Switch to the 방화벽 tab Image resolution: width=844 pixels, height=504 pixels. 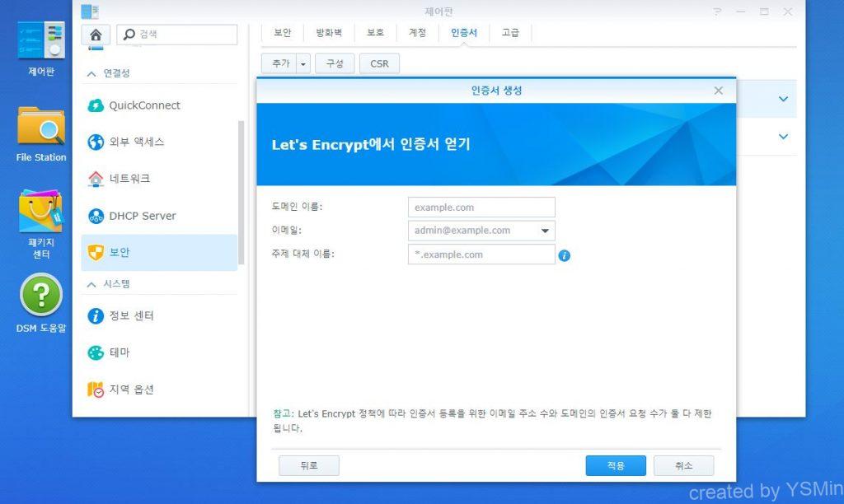click(330, 33)
